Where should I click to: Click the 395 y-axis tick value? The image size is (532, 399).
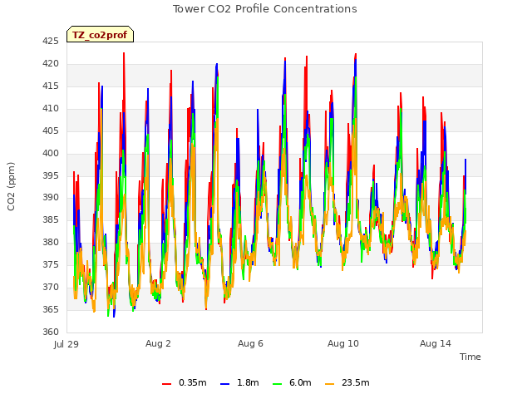50,175
